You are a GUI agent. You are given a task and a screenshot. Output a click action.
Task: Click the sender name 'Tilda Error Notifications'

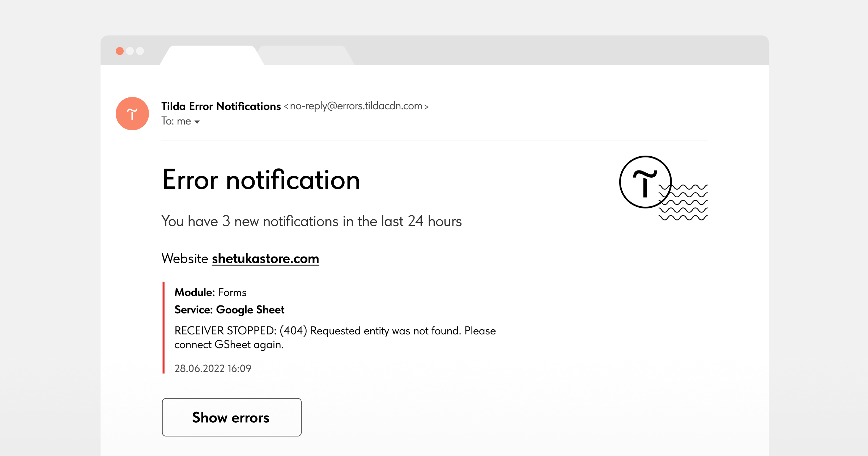221,106
